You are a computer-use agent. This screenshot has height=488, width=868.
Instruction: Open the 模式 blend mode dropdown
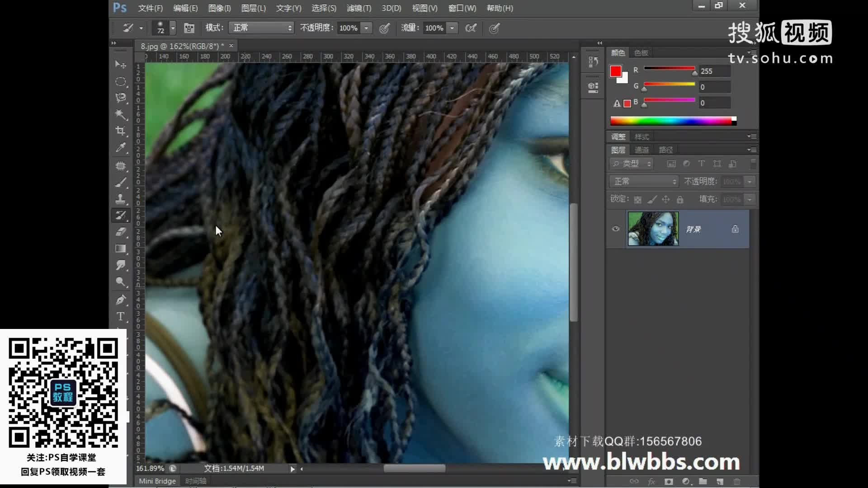click(x=261, y=28)
